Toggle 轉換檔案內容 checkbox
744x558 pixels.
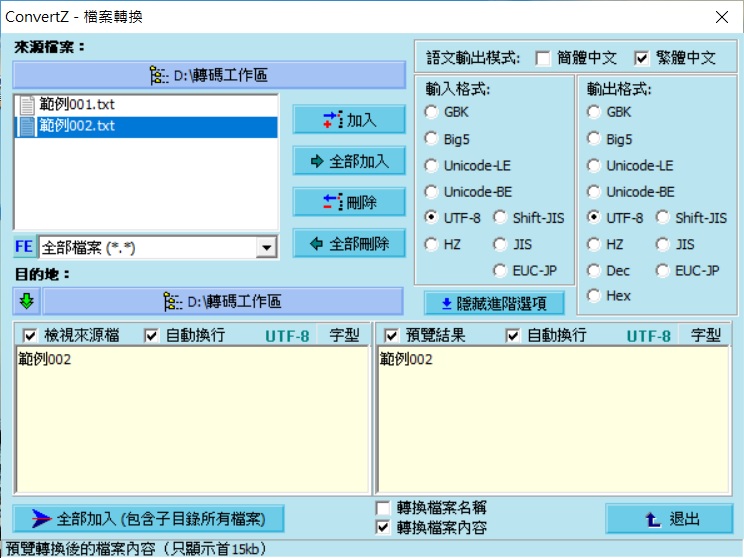383,527
